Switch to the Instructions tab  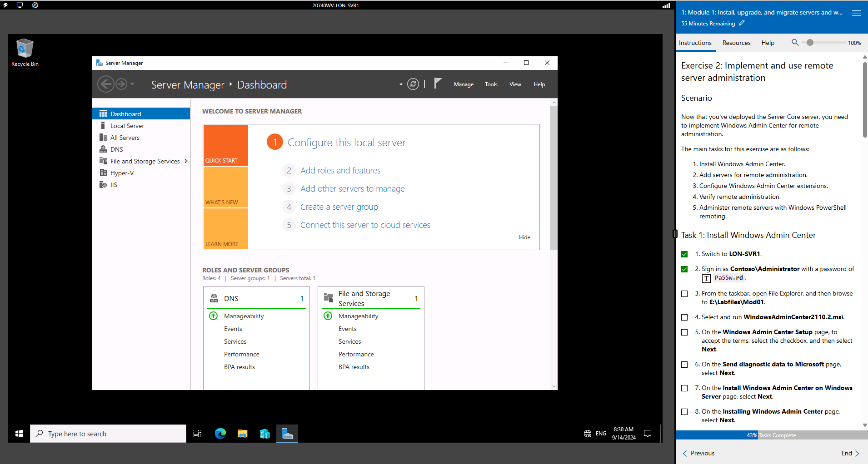(x=695, y=43)
